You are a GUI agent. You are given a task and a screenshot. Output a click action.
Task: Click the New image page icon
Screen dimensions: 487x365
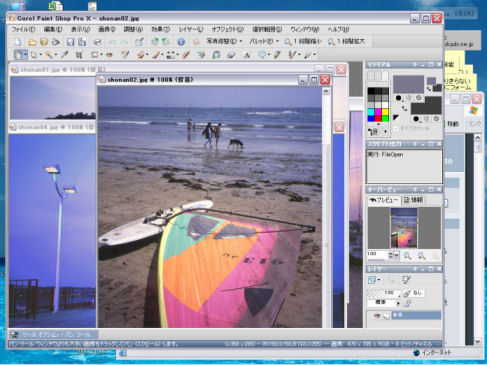click(x=18, y=42)
